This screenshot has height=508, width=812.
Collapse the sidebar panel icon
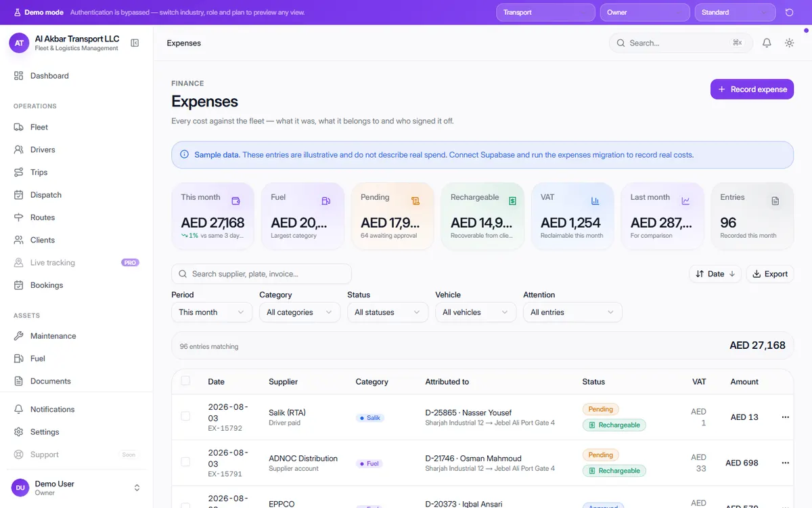click(x=135, y=43)
